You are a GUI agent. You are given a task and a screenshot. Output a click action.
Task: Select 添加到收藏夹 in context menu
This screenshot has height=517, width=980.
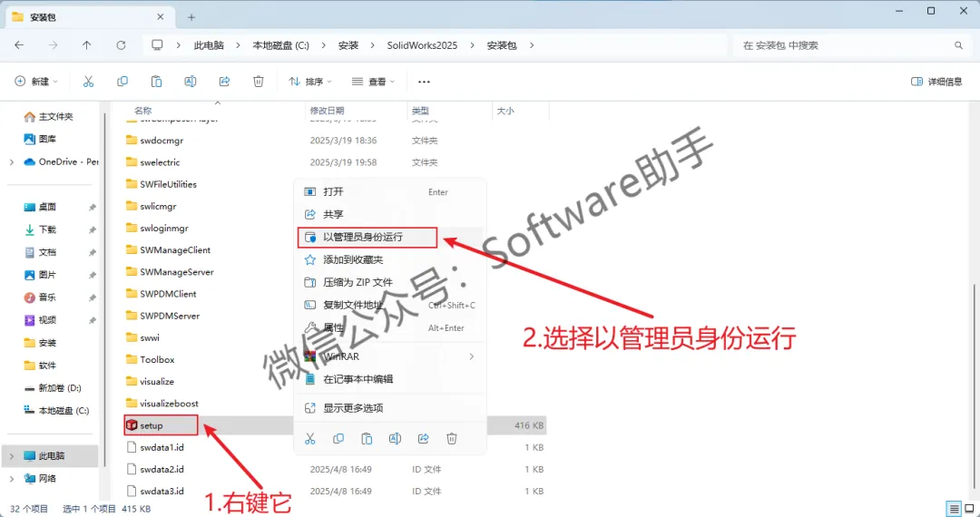(x=390, y=259)
